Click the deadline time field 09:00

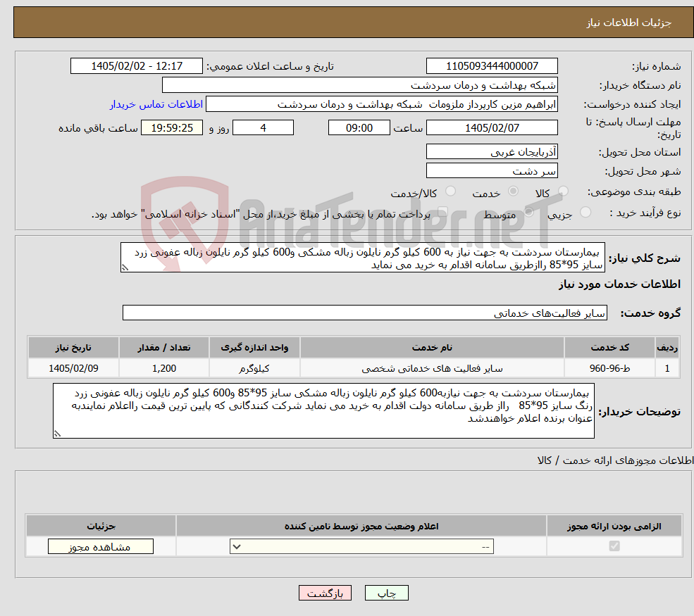359,128
